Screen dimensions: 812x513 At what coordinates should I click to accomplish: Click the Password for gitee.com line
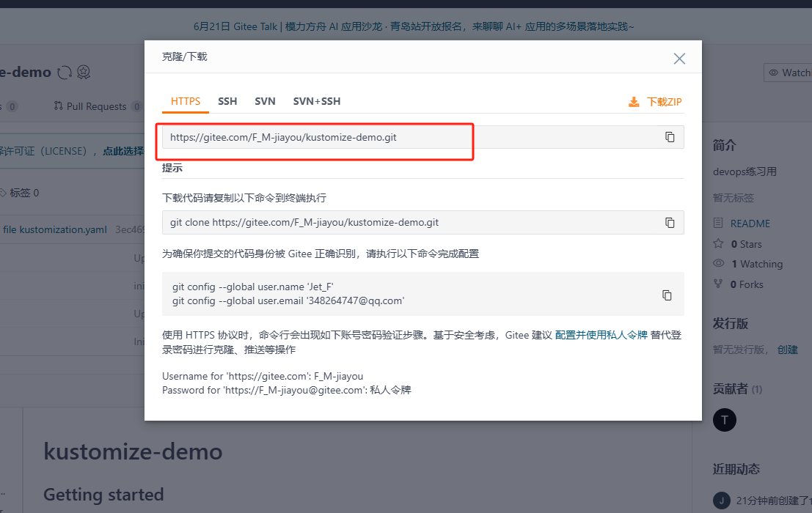pyautogui.click(x=286, y=391)
